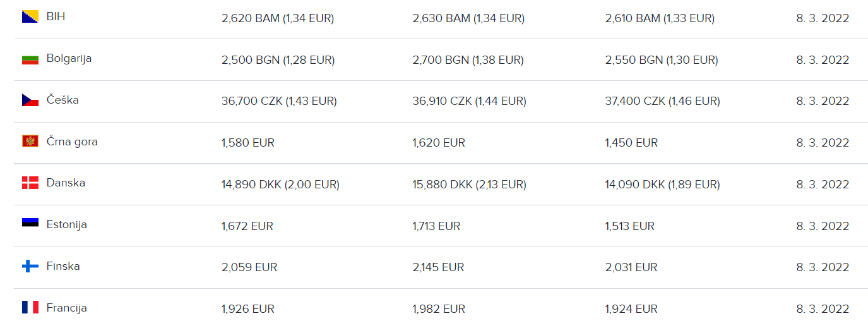The height and width of the screenshot is (328, 868).
Task: Click the Estonija country name
Action: click(x=66, y=225)
